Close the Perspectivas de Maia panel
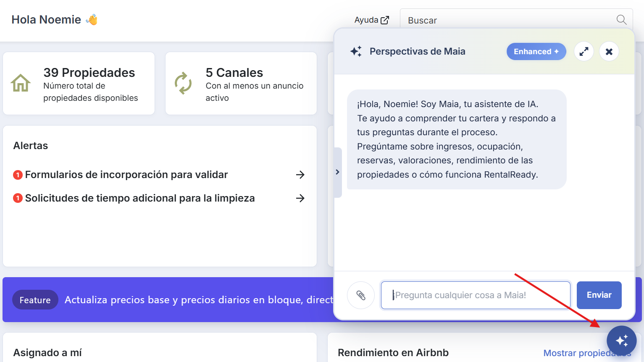644x362 pixels. pyautogui.click(x=609, y=52)
